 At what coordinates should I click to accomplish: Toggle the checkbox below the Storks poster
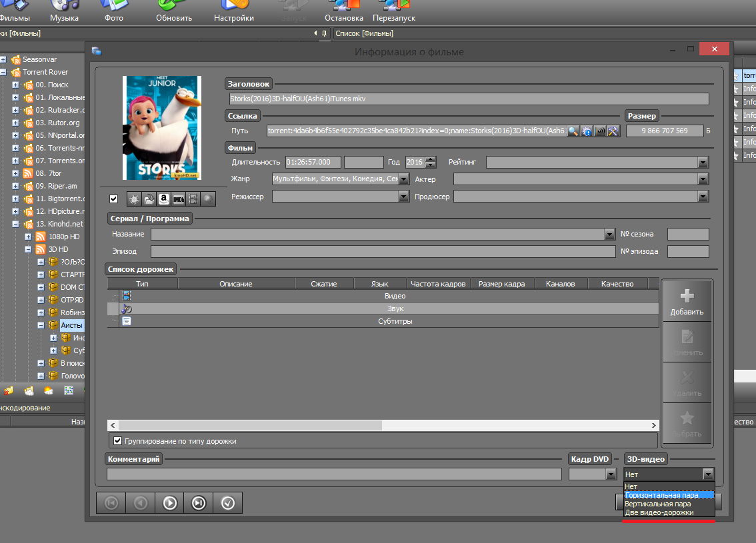tap(114, 199)
